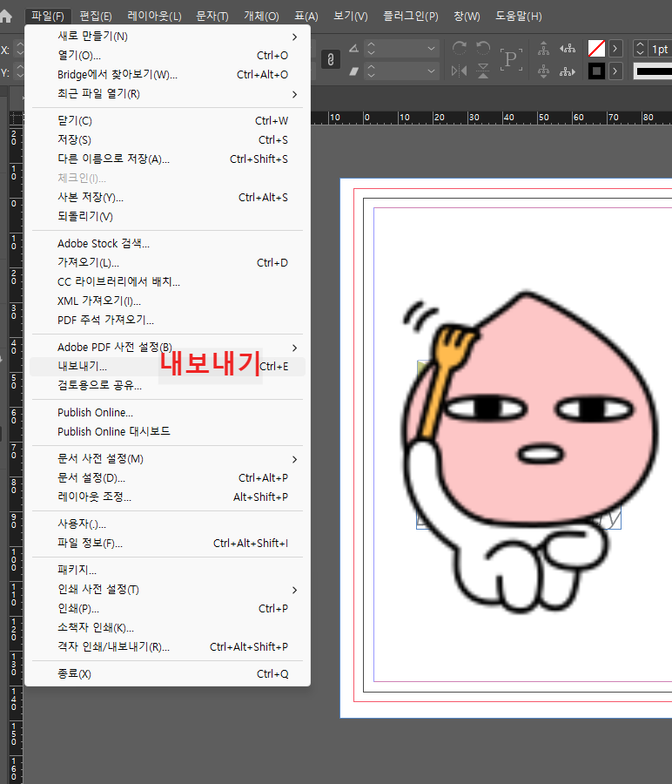The width and height of the screenshot is (672, 784).
Task: Open the 표(A) menu
Action: [306, 16]
